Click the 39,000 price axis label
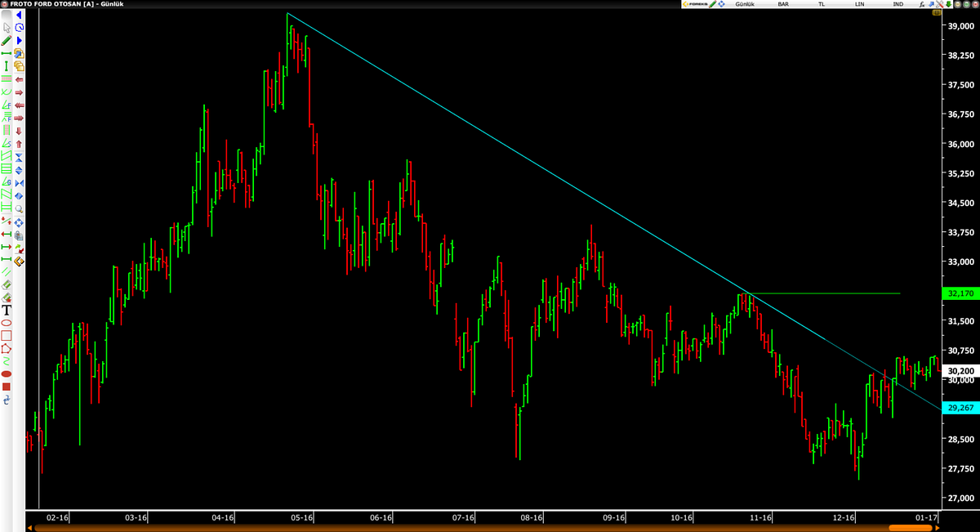Image resolution: width=980 pixels, height=532 pixels. [x=960, y=26]
